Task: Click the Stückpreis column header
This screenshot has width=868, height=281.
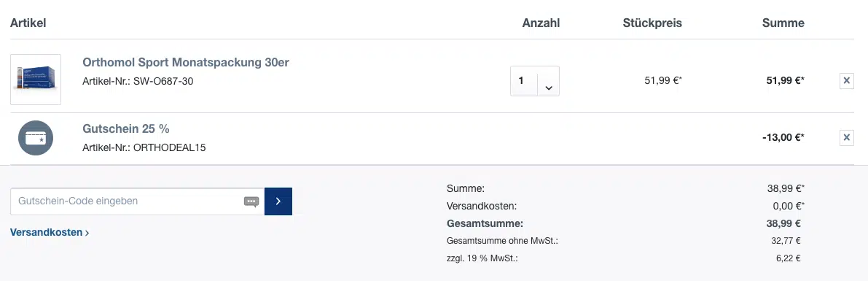Action: point(652,23)
